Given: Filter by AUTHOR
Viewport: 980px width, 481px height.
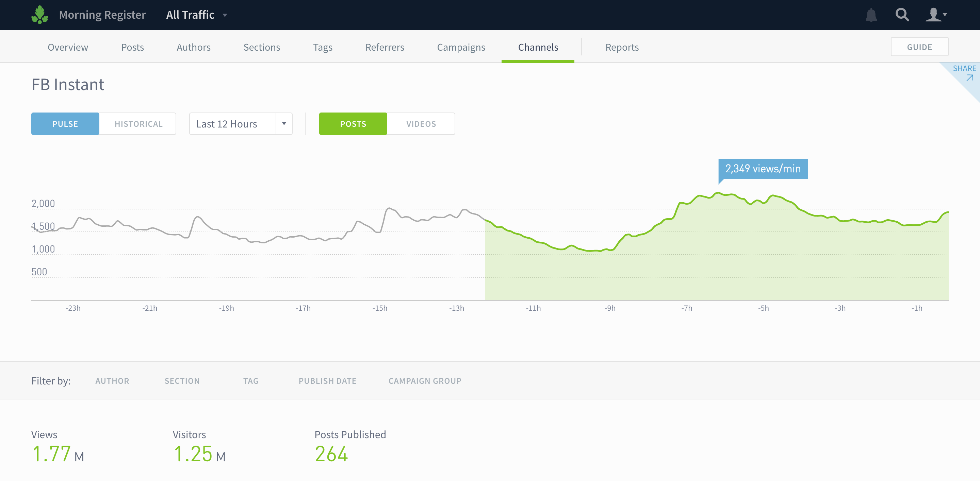Looking at the screenshot, I should [x=112, y=381].
